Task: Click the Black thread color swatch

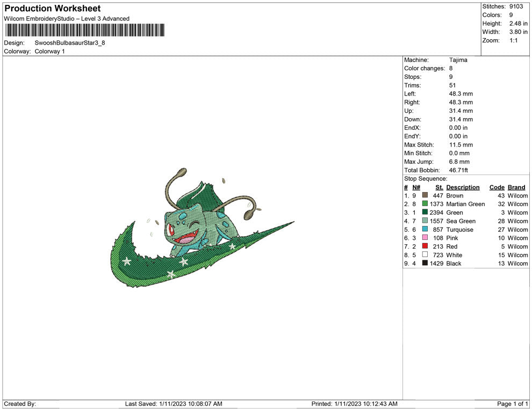Action: coord(425,263)
